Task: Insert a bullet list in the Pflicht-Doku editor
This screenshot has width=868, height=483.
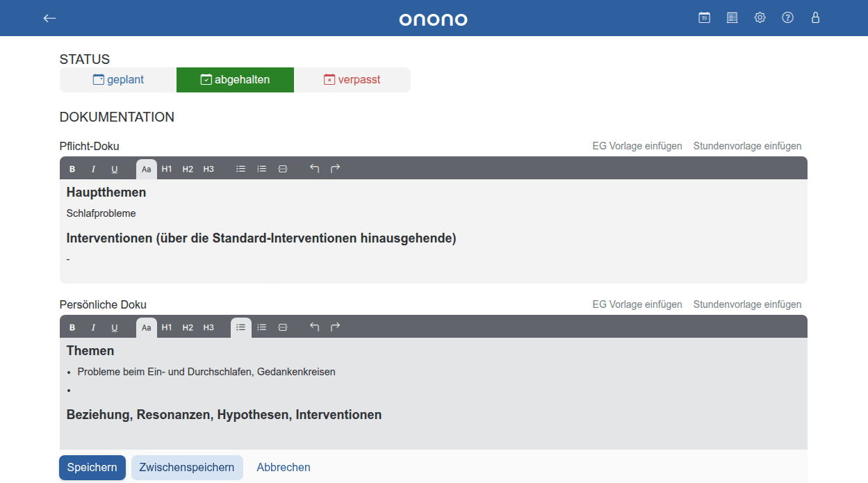Action: point(240,168)
